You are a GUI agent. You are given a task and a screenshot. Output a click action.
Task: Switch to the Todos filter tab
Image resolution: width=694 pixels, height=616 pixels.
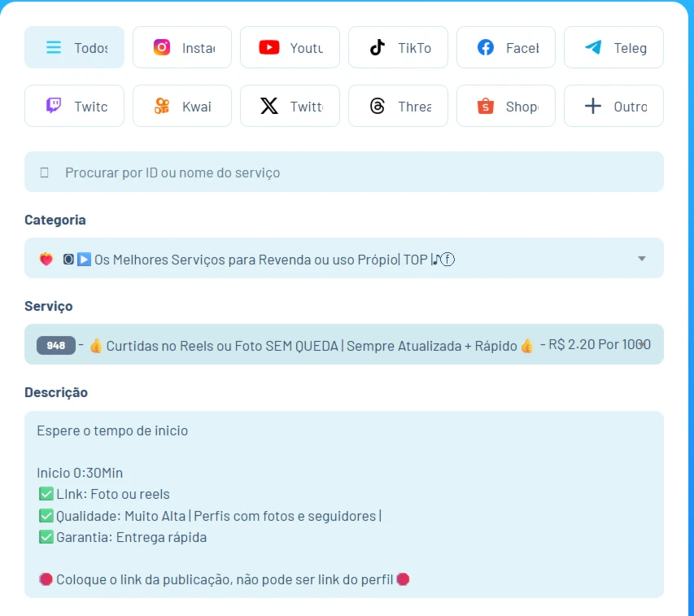pyautogui.click(x=74, y=47)
